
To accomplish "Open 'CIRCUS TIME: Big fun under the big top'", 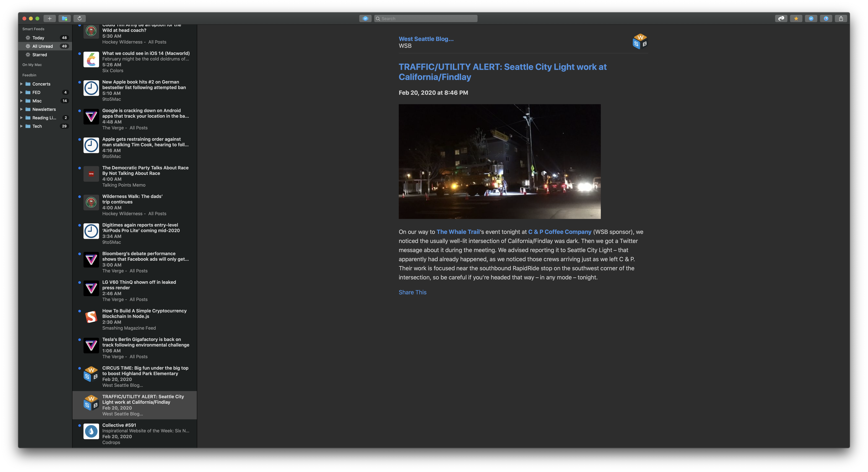I will (x=135, y=377).
